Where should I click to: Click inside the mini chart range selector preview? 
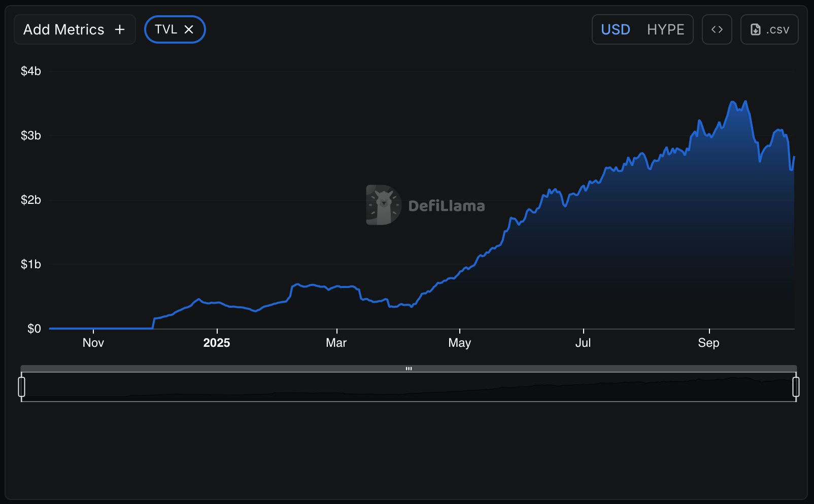click(x=409, y=388)
